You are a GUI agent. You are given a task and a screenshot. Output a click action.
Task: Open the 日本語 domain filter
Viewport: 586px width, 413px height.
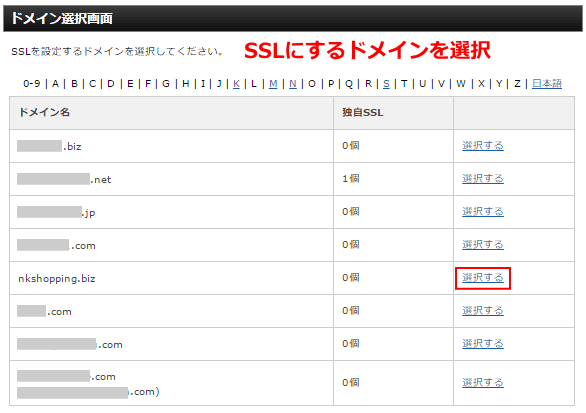[x=546, y=84]
